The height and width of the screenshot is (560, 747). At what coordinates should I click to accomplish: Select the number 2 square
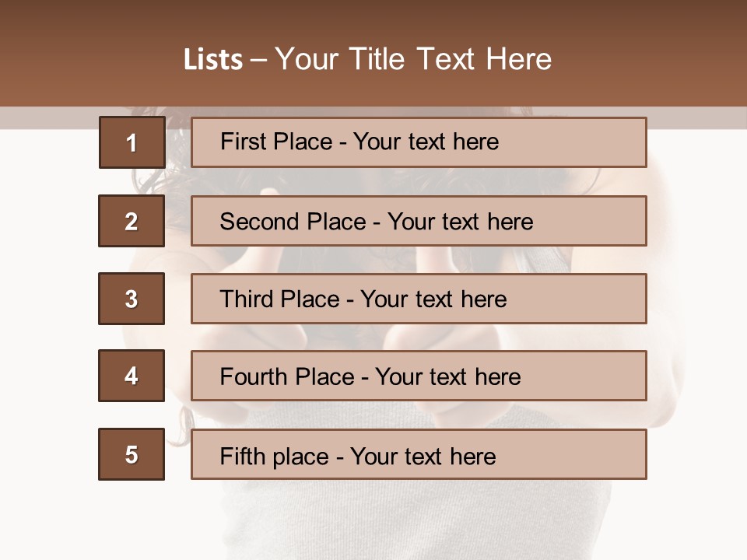[x=132, y=221]
